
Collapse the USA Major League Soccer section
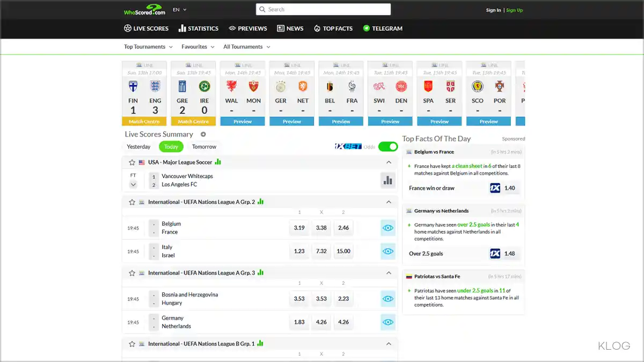[x=389, y=162]
